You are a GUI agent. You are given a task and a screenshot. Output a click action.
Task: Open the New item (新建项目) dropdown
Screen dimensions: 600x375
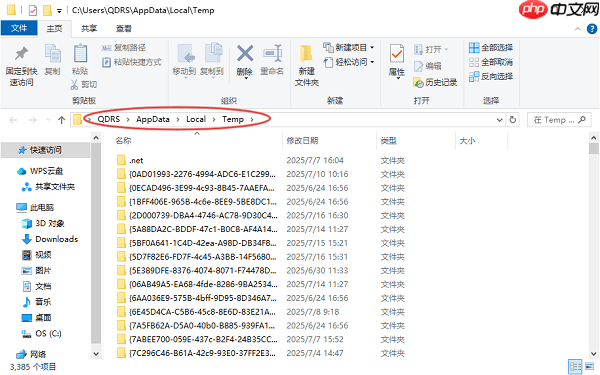tap(349, 47)
